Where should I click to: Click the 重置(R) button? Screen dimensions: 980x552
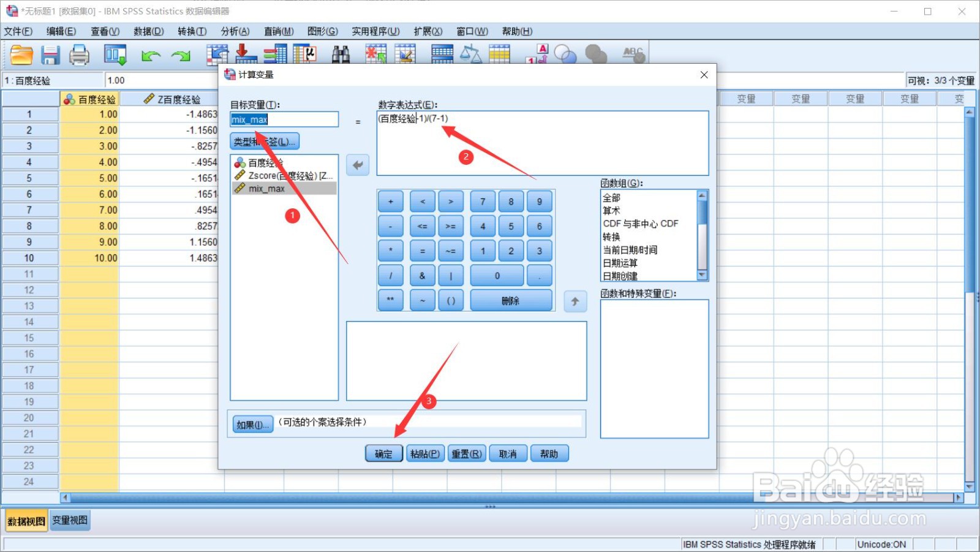(467, 454)
